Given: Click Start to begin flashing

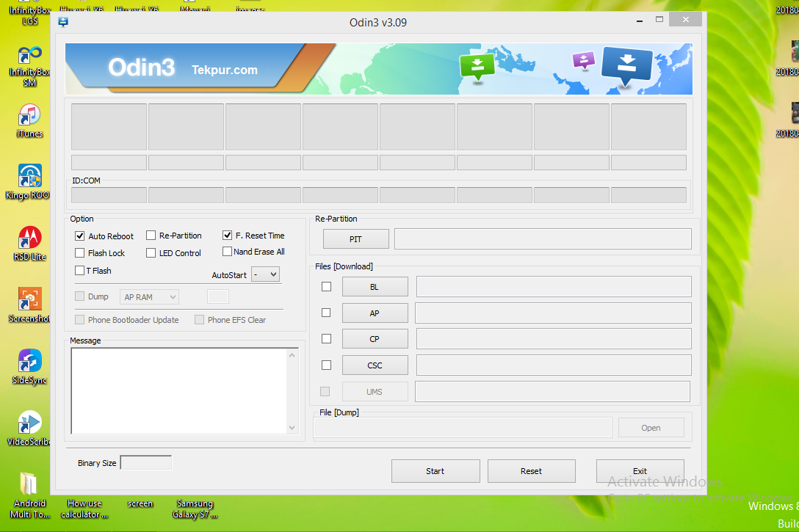Looking at the screenshot, I should (435, 471).
